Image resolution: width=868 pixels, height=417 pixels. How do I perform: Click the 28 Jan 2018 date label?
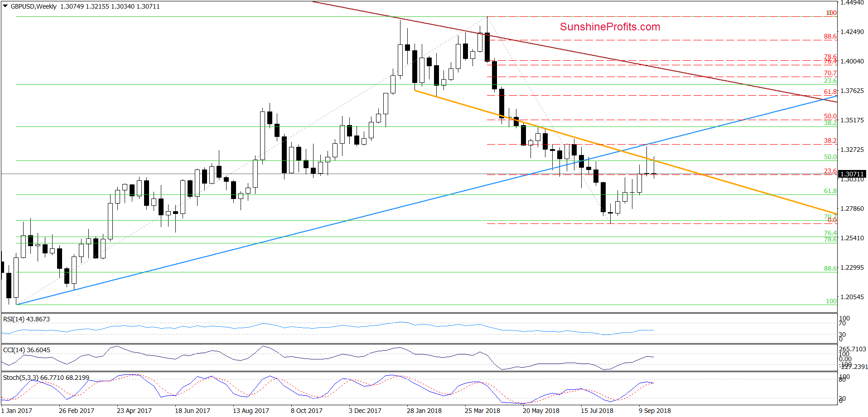coord(424,411)
